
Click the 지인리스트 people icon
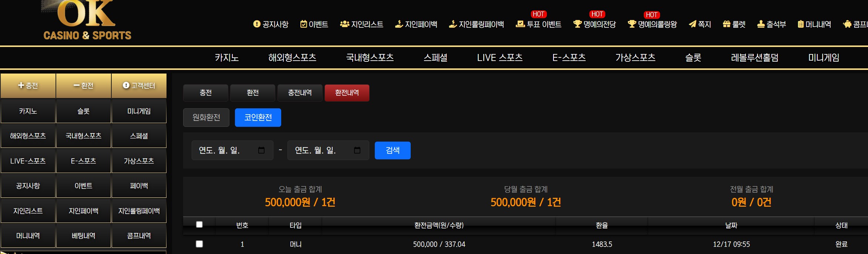344,24
